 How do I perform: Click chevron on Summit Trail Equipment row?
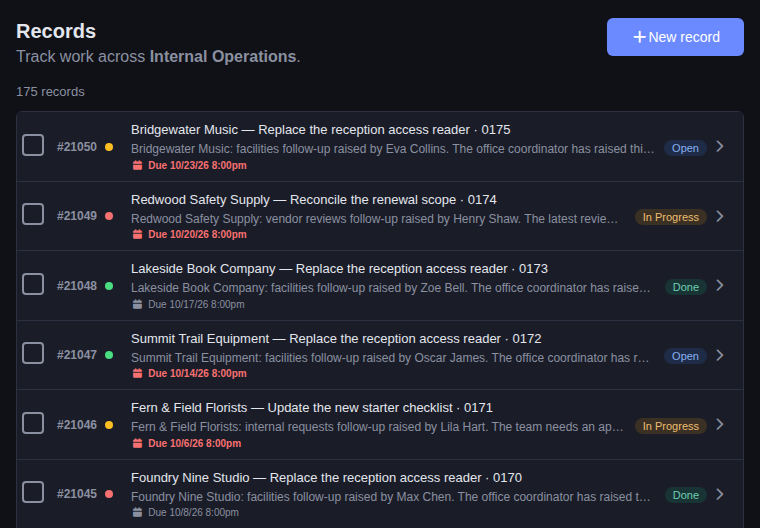tap(720, 355)
